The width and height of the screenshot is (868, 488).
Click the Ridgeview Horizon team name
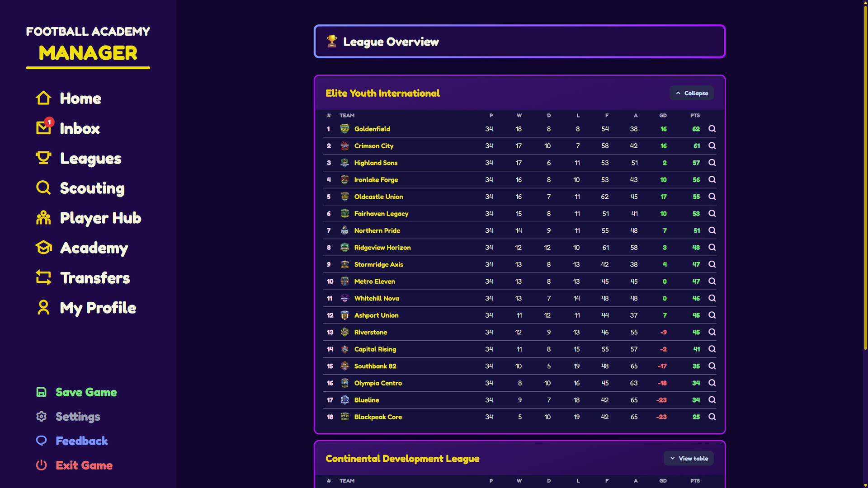pos(382,248)
